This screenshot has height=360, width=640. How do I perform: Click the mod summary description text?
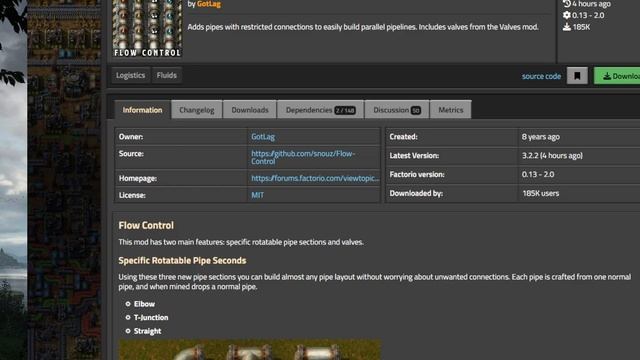pos(363,27)
